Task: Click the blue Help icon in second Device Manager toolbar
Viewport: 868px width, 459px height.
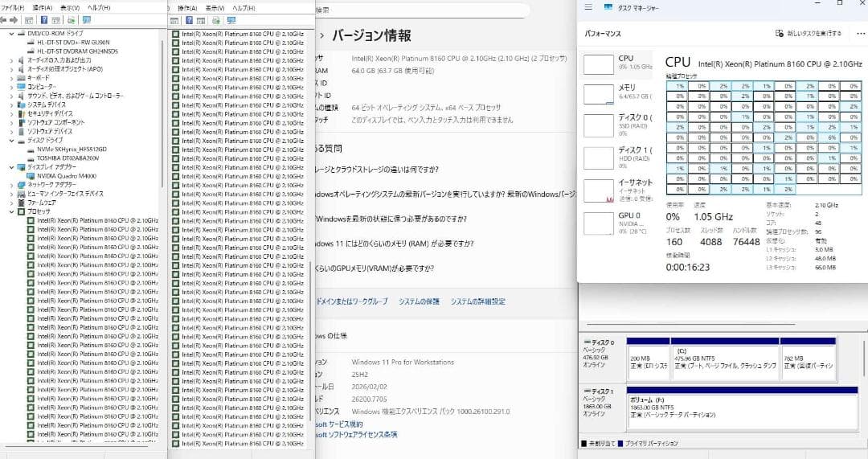Action: (x=189, y=20)
